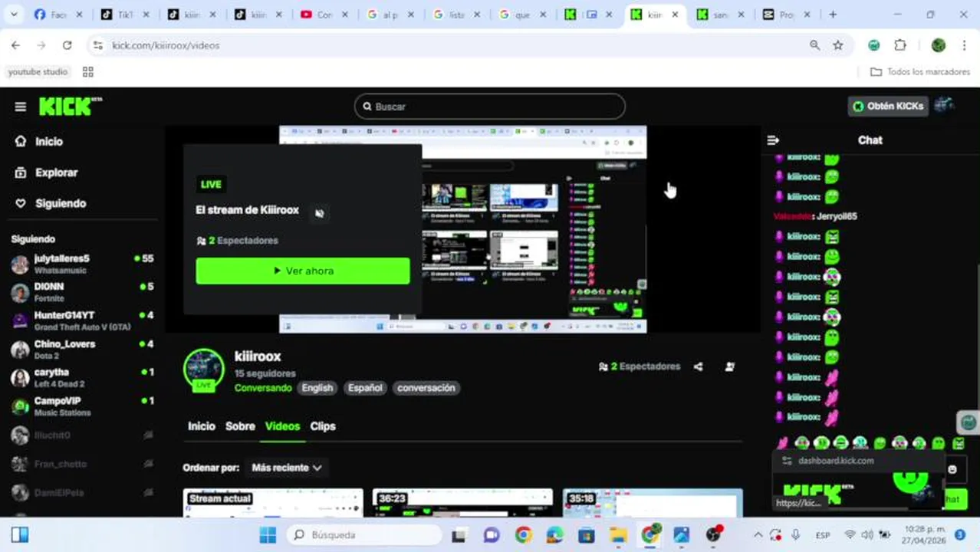980x552 pixels.
Task: Open the tab search dropdown arrow
Action: pyautogui.click(x=14, y=15)
